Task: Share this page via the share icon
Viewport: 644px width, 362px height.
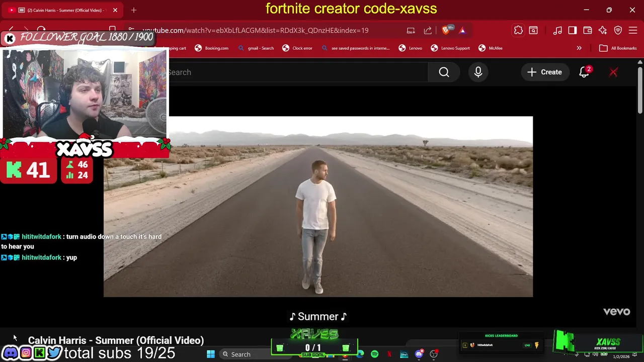Action: (x=428, y=30)
